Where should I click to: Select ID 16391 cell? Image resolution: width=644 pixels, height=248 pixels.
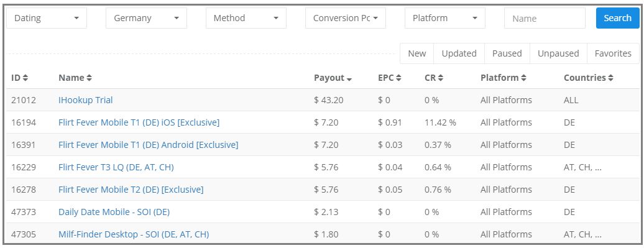click(24, 145)
